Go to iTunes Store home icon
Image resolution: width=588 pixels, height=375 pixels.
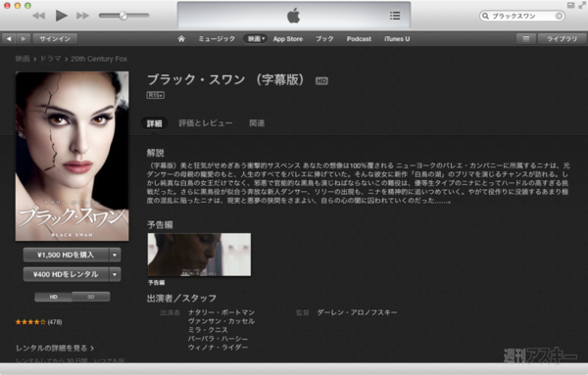point(181,38)
